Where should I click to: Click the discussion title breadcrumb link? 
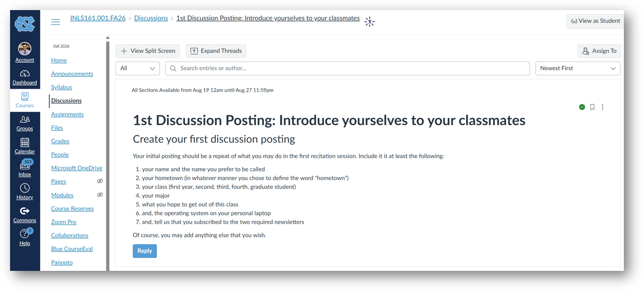[x=268, y=18]
